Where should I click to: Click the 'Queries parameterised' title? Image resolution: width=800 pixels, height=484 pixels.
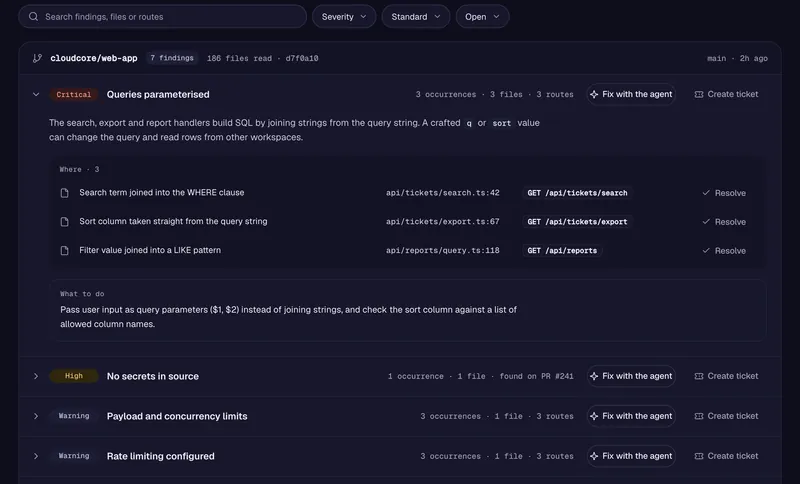point(158,94)
